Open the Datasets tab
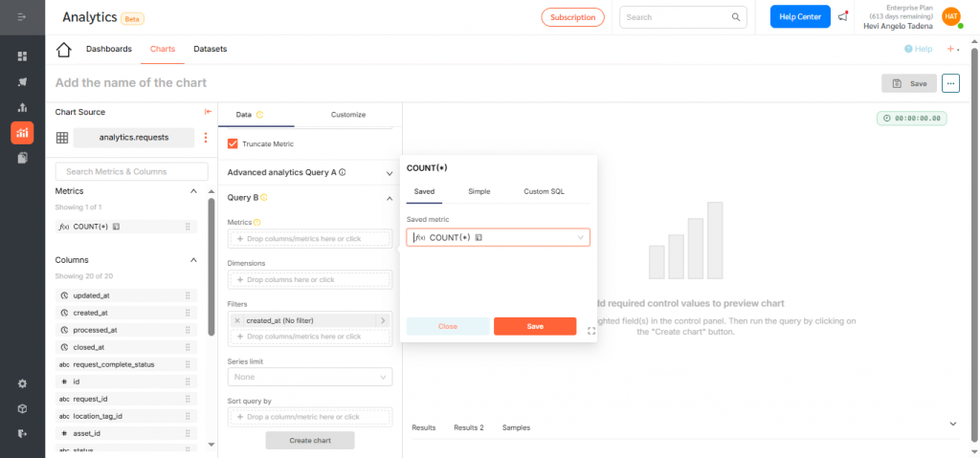 (210, 49)
